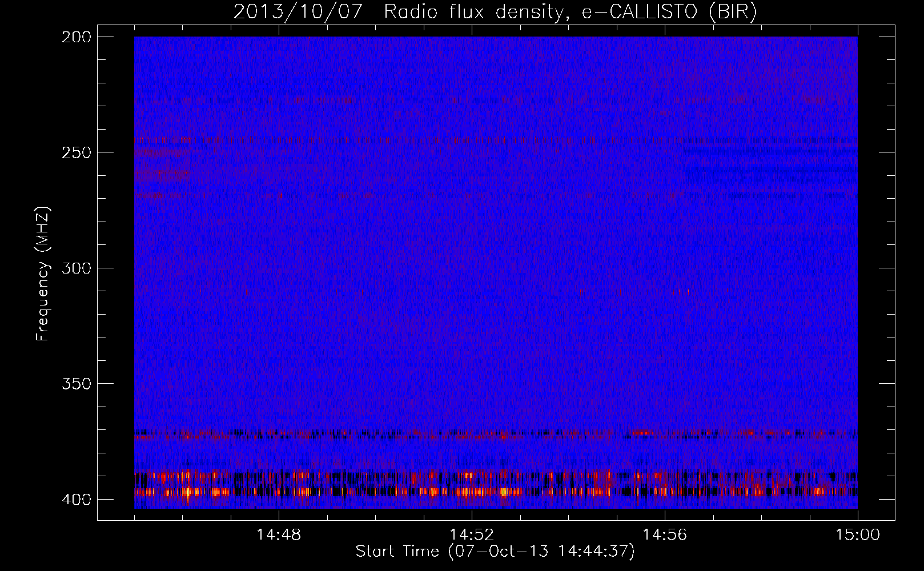Screen dimensions: 924x571
Task: Click the 'Start Time (07-Oct-13 14:44:37)' label
Action: [x=495, y=552]
